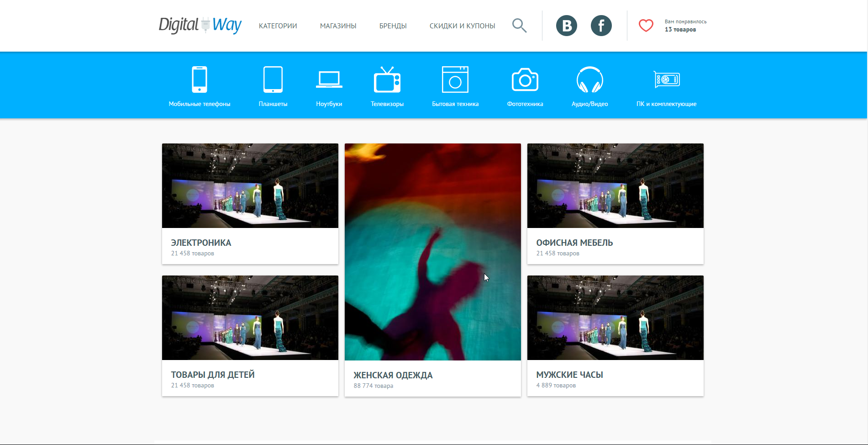Click 21 458 товаров under ТОВАРЫ ДЛЯ ДЕТЕЙ
Image resolution: width=868 pixels, height=445 pixels.
(x=193, y=386)
